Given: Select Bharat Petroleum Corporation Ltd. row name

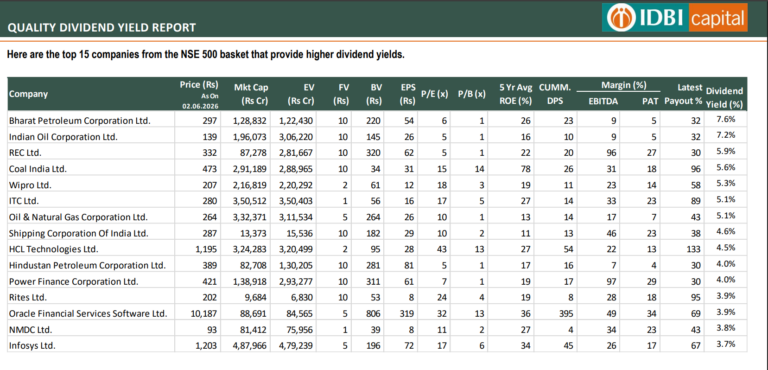Looking at the screenshot, I should tap(80, 120).
